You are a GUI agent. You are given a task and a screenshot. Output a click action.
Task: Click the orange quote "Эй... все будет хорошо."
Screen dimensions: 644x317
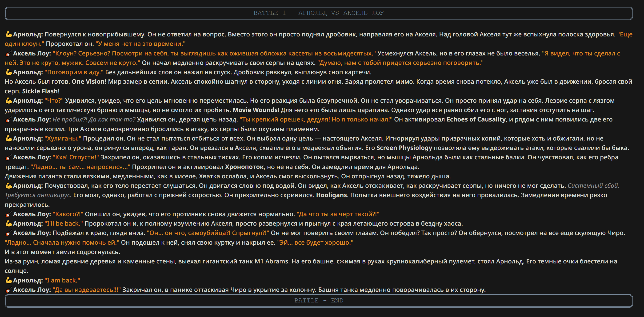[315, 243]
